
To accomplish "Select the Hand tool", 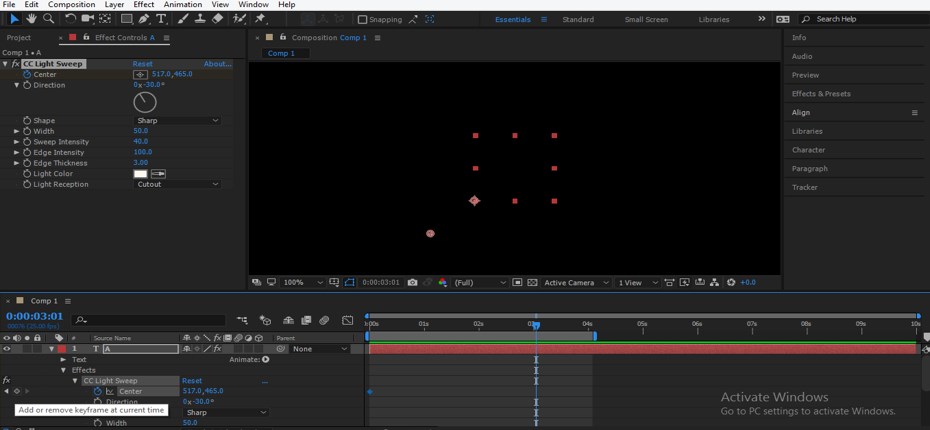I will click(32, 18).
